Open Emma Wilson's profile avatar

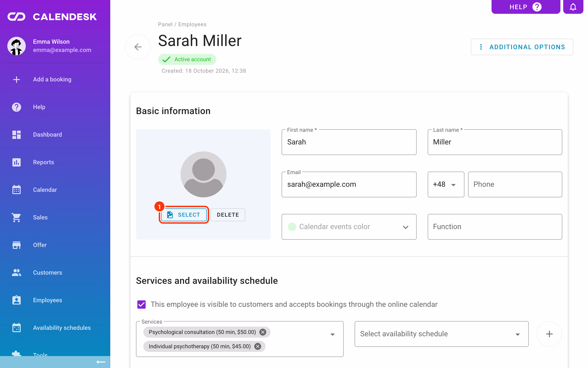17,46
